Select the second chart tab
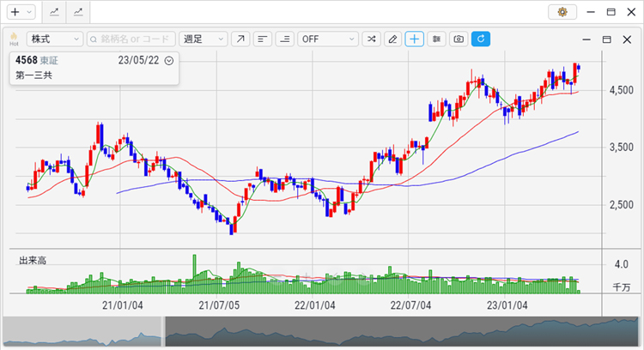Image resolution: width=644 pixels, height=350 pixels. click(x=78, y=12)
